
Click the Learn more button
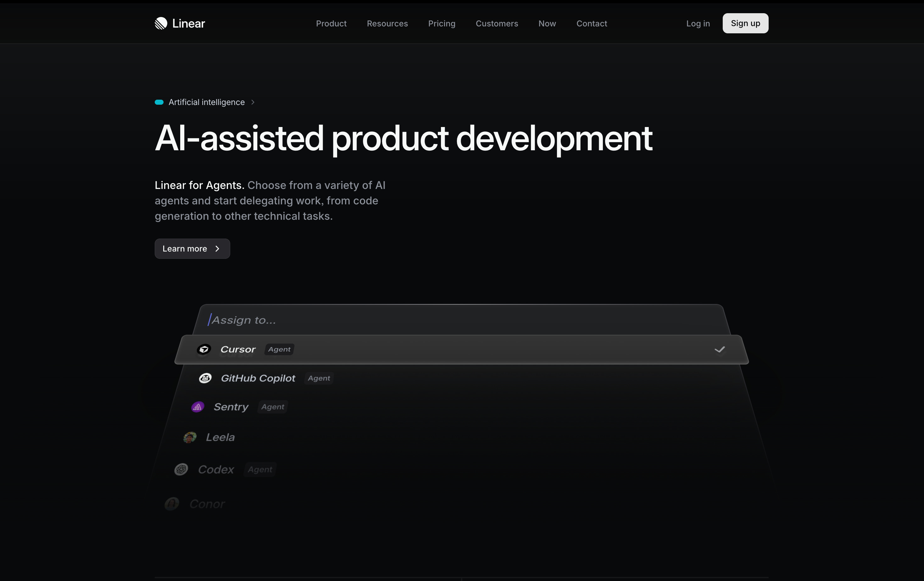click(192, 249)
